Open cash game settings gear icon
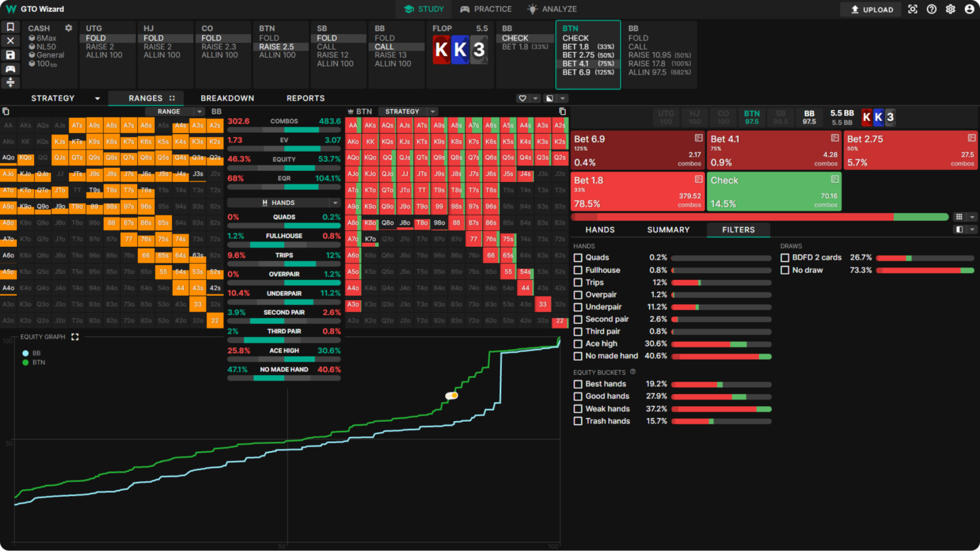Image resolution: width=980 pixels, height=551 pixels. point(69,28)
